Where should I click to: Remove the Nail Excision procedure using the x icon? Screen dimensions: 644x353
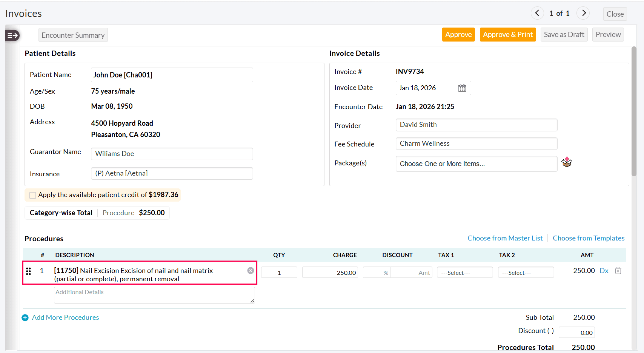tap(251, 270)
